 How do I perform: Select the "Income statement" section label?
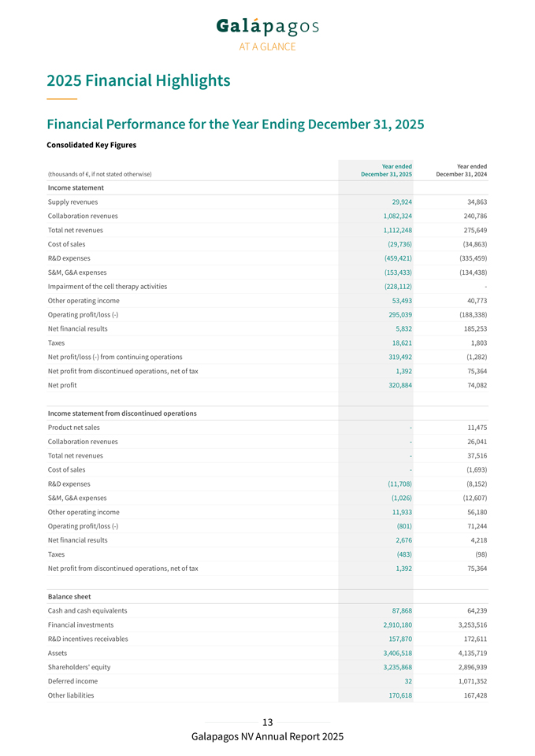tap(76, 187)
